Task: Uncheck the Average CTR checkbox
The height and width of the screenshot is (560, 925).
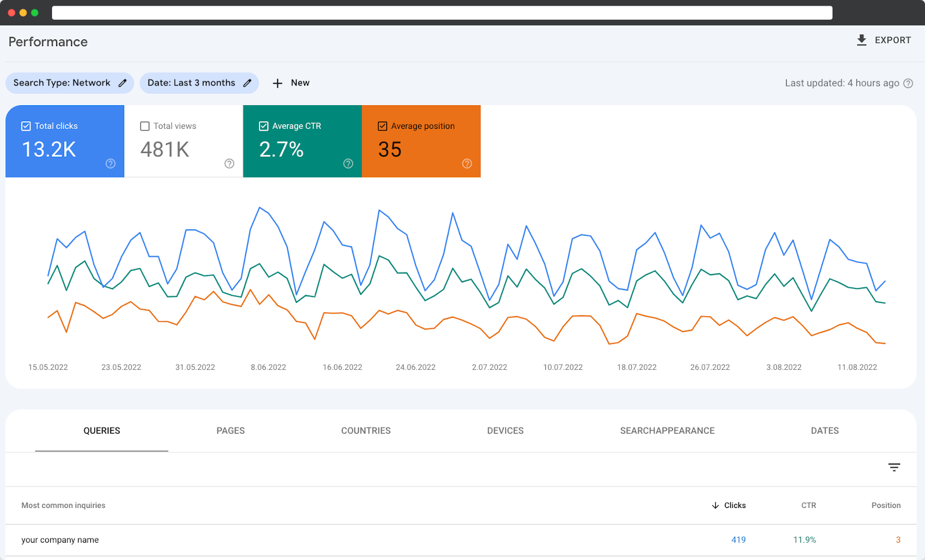Action: point(264,126)
